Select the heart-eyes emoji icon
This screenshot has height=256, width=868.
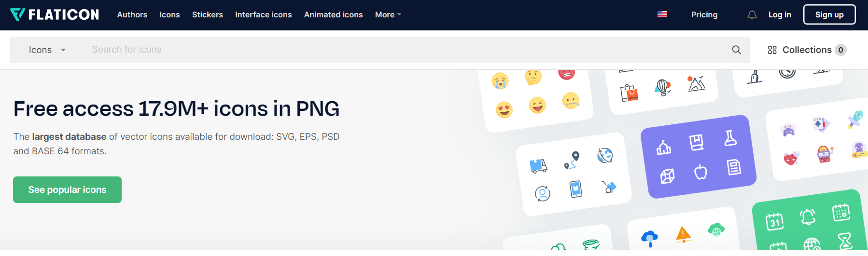[504, 110]
